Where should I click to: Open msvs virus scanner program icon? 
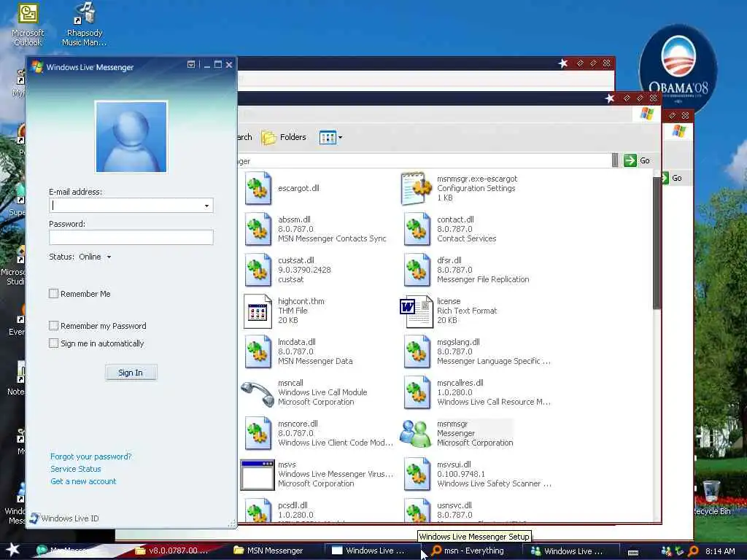click(x=258, y=474)
